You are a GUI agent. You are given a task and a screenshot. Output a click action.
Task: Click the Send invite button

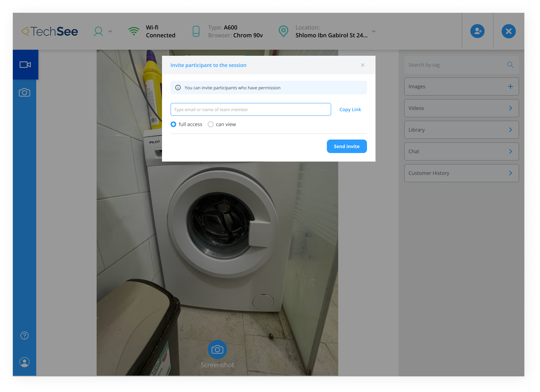347,146
